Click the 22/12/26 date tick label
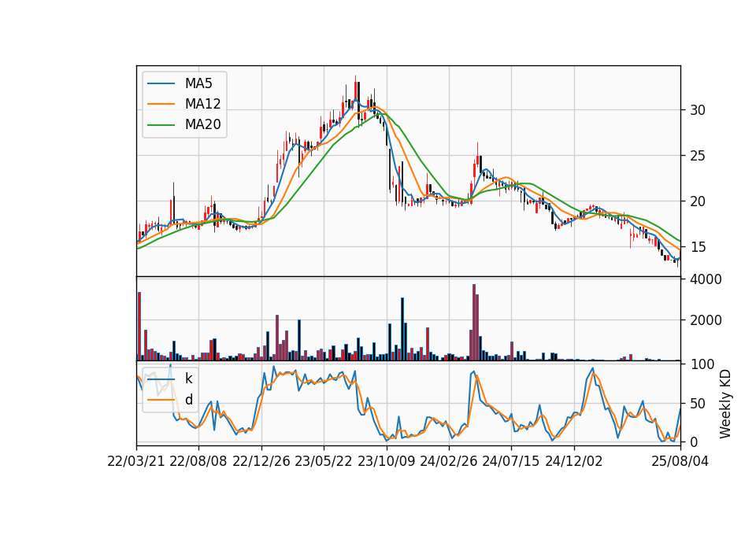The image size is (756, 543). click(261, 461)
